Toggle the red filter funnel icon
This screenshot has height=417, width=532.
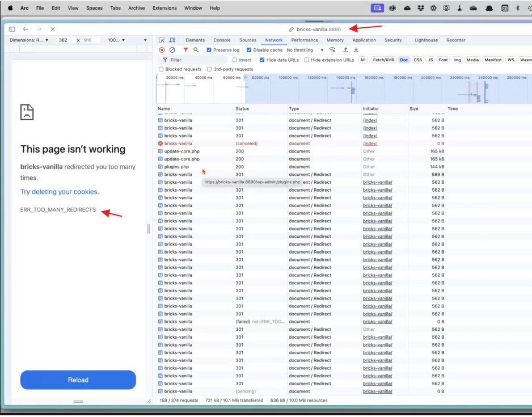point(185,50)
